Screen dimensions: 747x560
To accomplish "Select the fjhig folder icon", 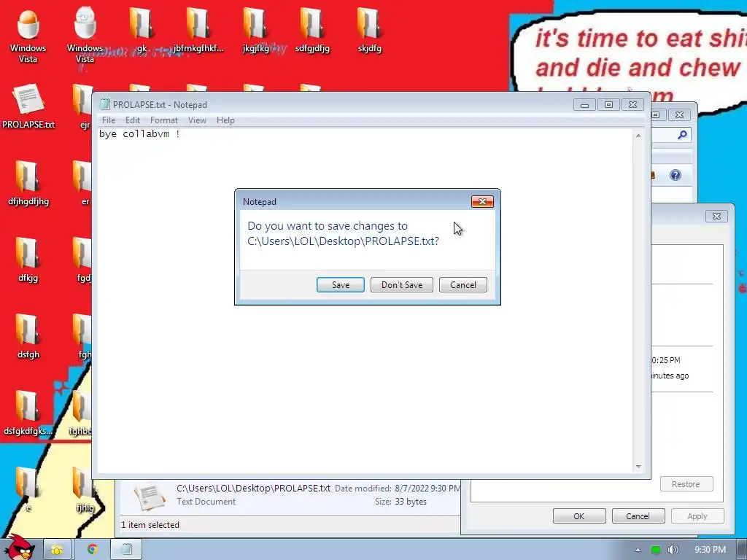I will [85, 489].
